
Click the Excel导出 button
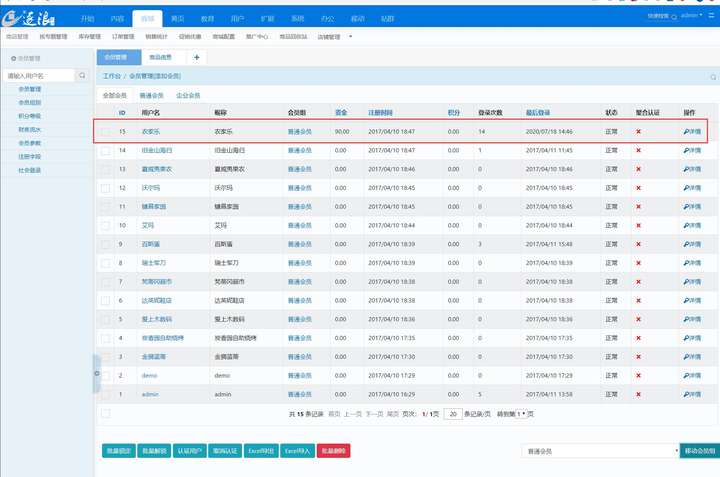click(x=262, y=451)
